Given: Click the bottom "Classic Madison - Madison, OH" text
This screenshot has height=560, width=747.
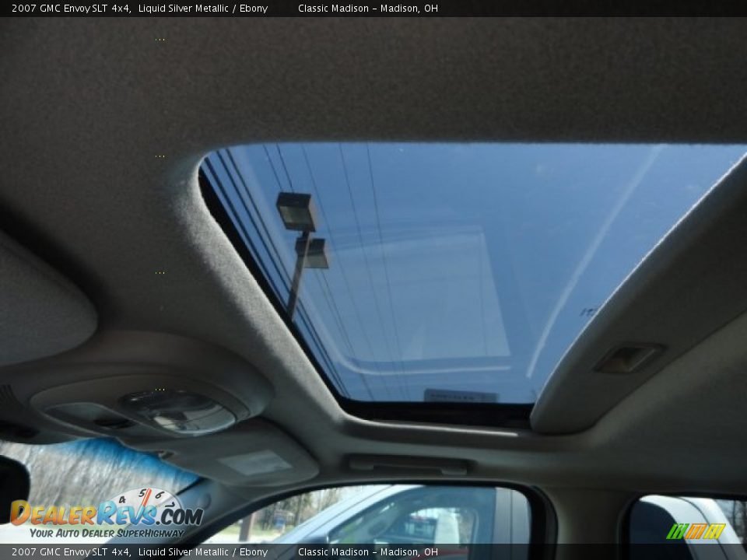Looking at the screenshot, I should point(367,551).
